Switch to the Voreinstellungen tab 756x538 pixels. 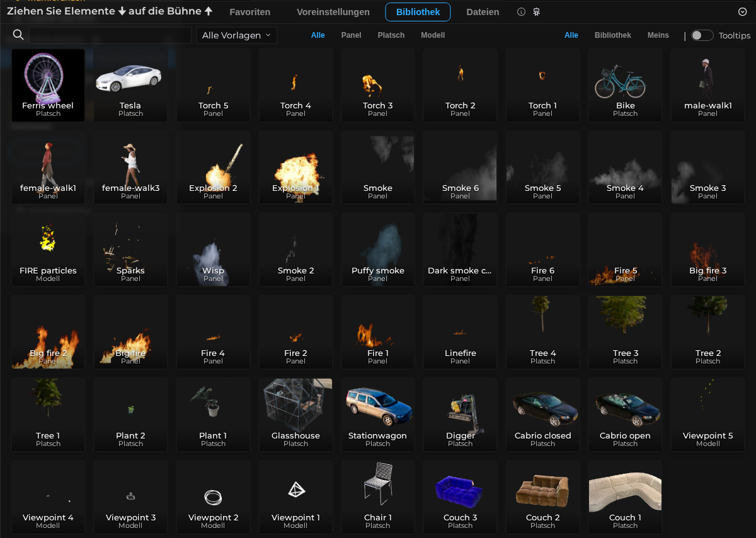point(333,12)
